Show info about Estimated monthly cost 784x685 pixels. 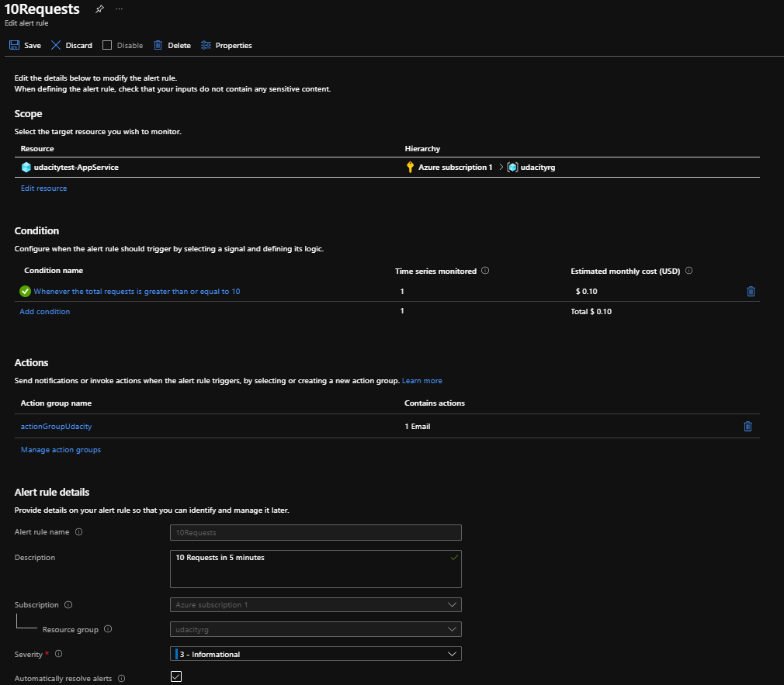689,271
